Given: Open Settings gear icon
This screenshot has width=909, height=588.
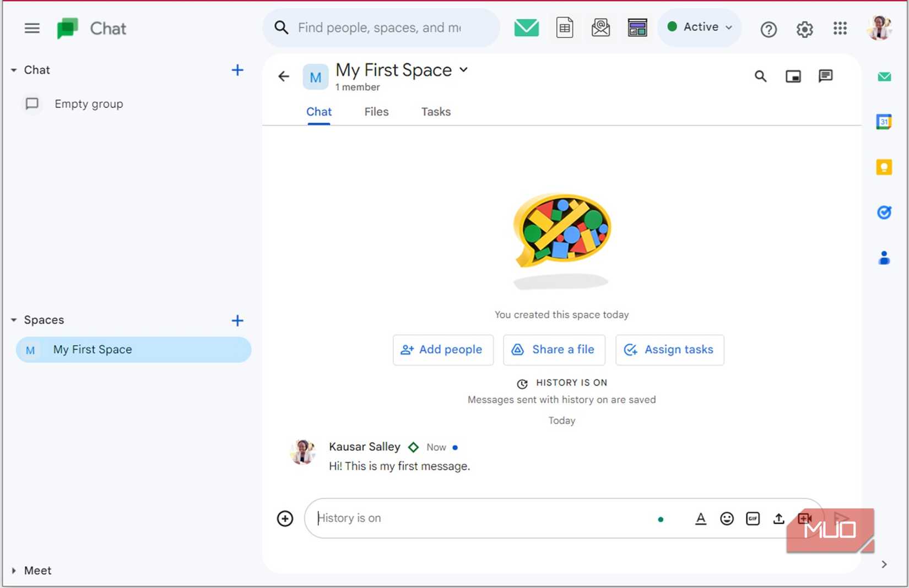Looking at the screenshot, I should (804, 29).
